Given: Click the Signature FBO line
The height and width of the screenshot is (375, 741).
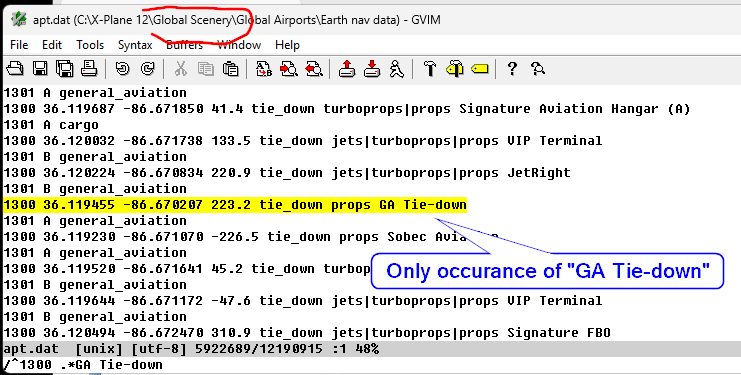Looking at the screenshot, I should pyautogui.click(x=307, y=333).
